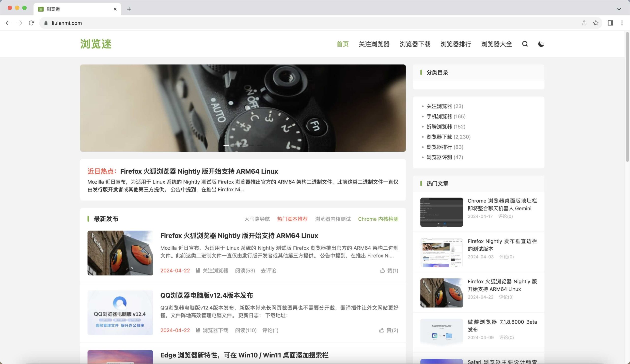Click the date 2024-04-22 on QQ浏览器 article
The image size is (630, 364).
pos(175,330)
